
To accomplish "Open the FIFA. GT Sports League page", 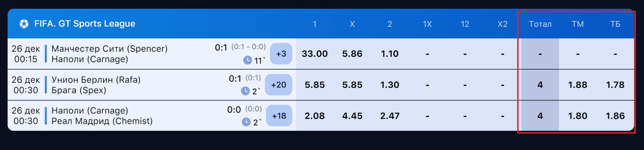I will [85, 24].
